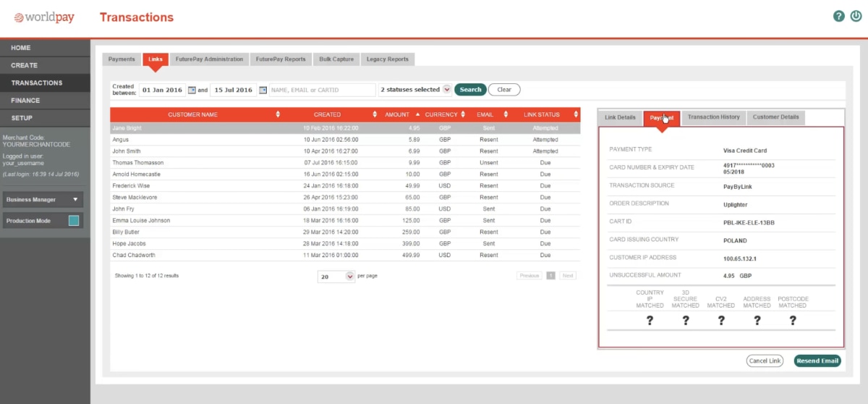
Task: Select the Payment detail tab
Action: [x=662, y=117]
